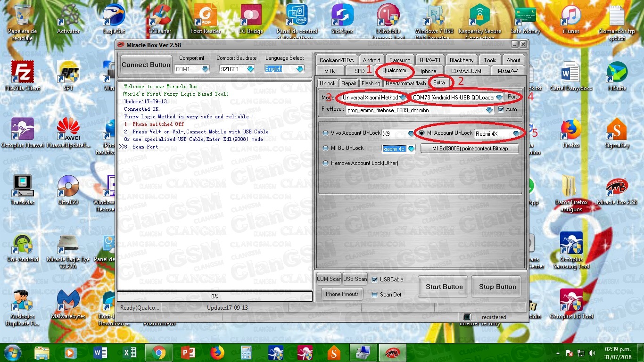Click the USB Scan button

click(x=355, y=279)
